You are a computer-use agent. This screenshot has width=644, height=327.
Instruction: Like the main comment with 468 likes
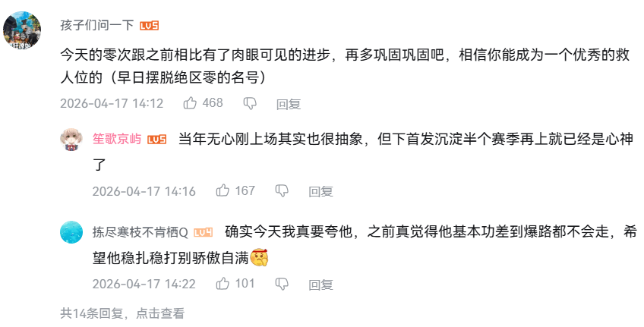(190, 103)
